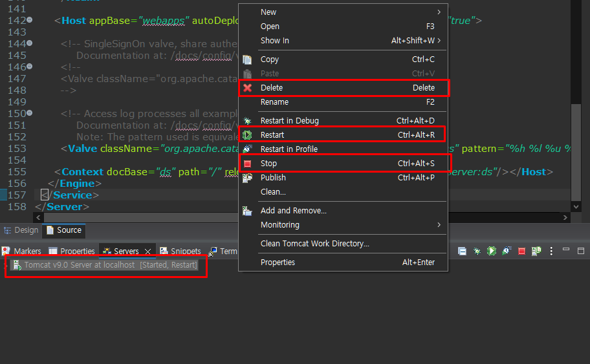Choose Rename in the context menu
Viewport: 590px width, 364px height.
click(x=343, y=102)
